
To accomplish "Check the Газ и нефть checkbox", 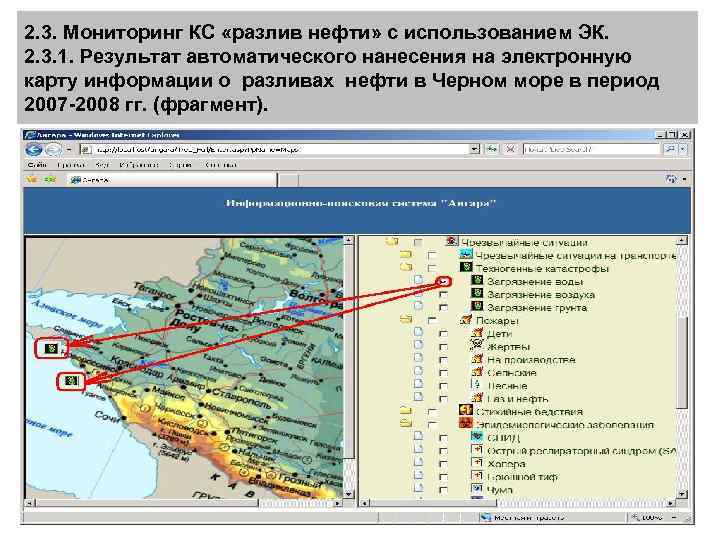I will (444, 399).
